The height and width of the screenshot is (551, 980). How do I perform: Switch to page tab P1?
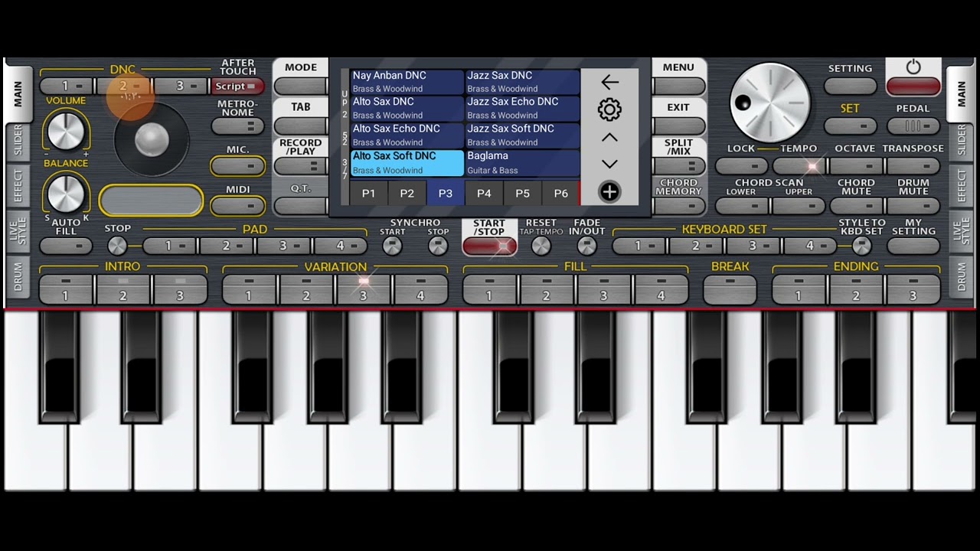pos(369,193)
